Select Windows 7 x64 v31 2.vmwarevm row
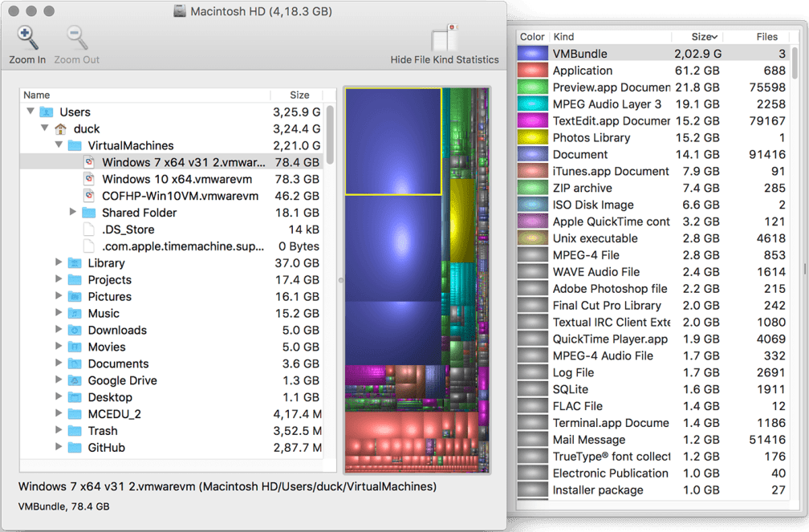The width and height of the screenshot is (809, 532). (x=172, y=163)
